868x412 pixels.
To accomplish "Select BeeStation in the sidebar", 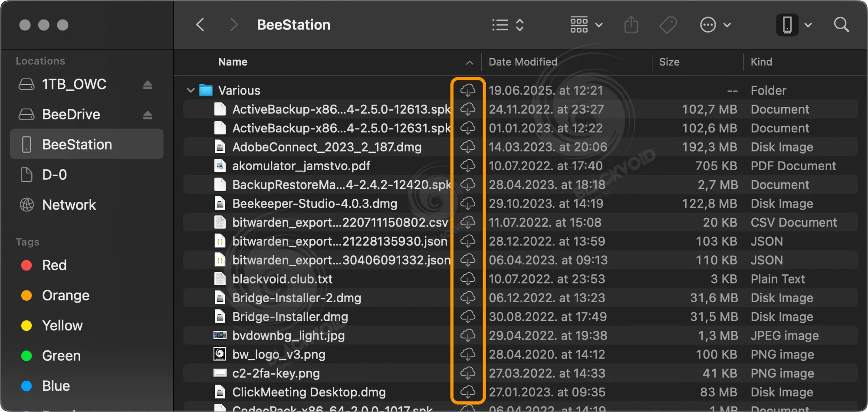I will (x=86, y=144).
